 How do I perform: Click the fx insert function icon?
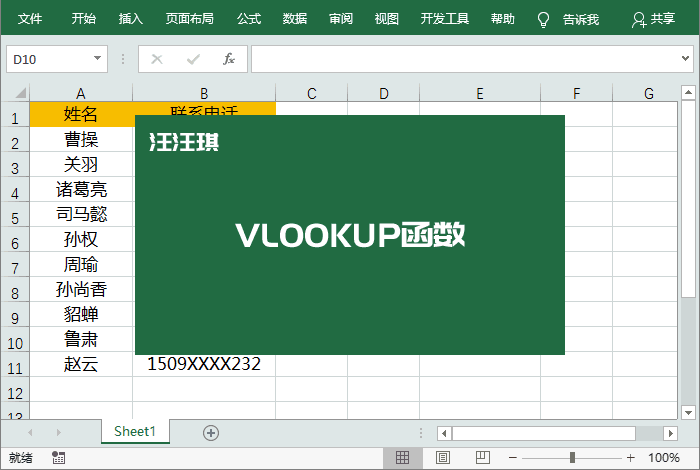click(229, 59)
